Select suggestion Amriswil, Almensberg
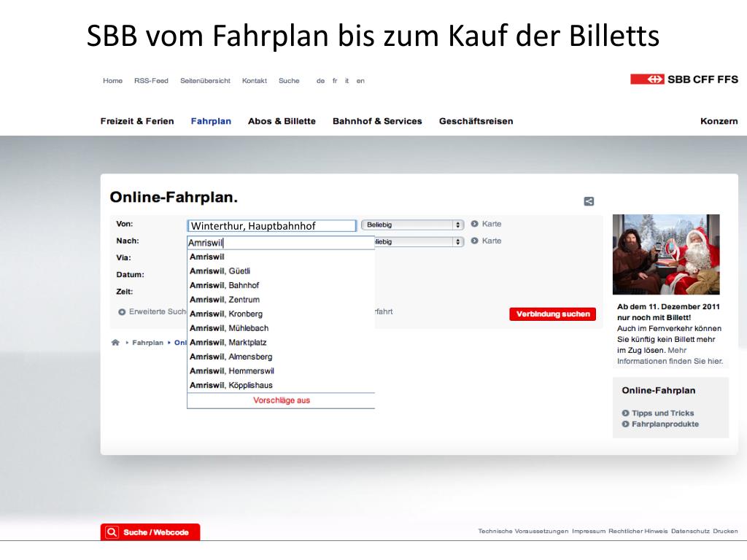 pos(281,357)
